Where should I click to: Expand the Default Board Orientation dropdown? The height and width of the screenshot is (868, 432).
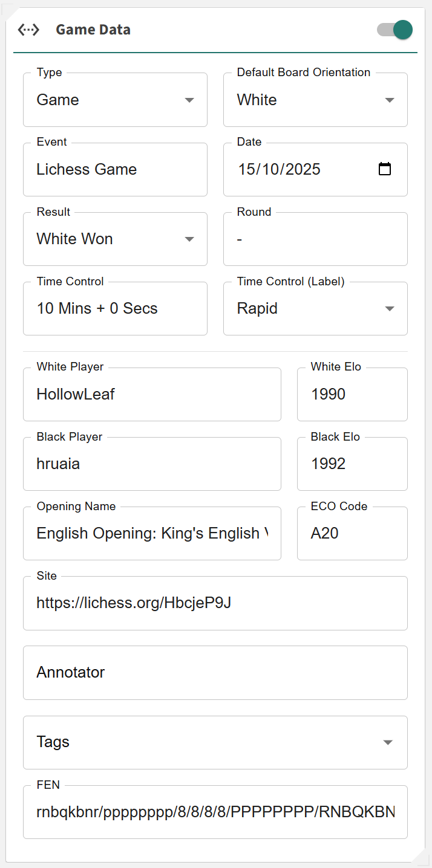point(315,100)
